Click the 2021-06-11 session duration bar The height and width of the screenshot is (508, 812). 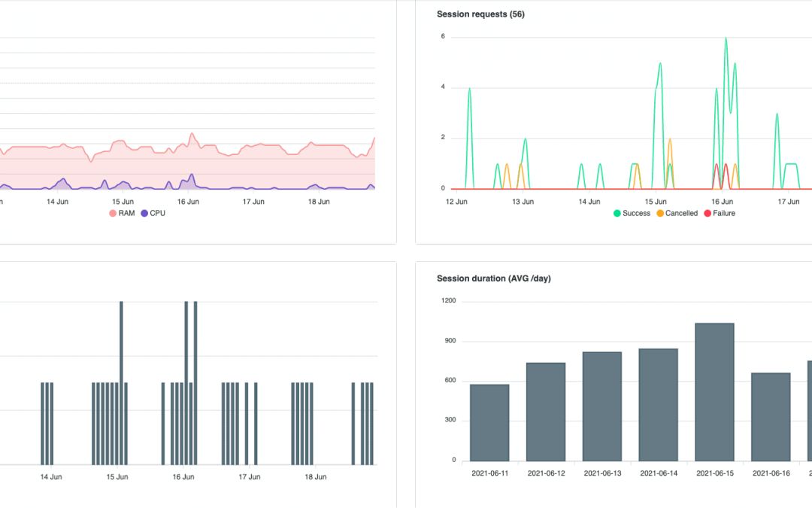[489, 422]
